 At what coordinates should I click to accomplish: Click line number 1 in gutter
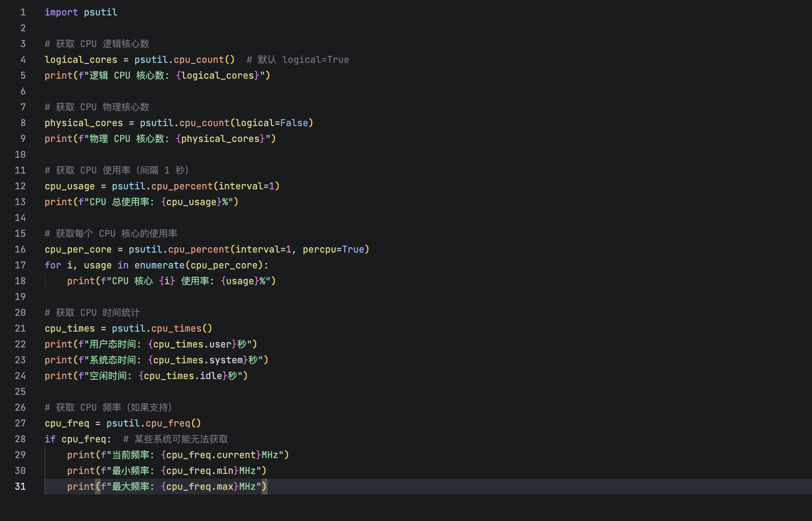pos(23,12)
